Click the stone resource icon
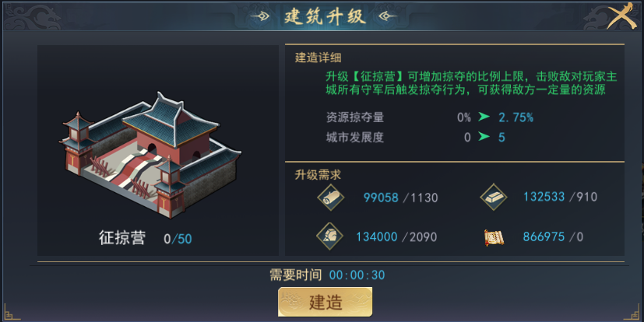Image resolution: width=644 pixels, height=322 pixels. (330, 236)
